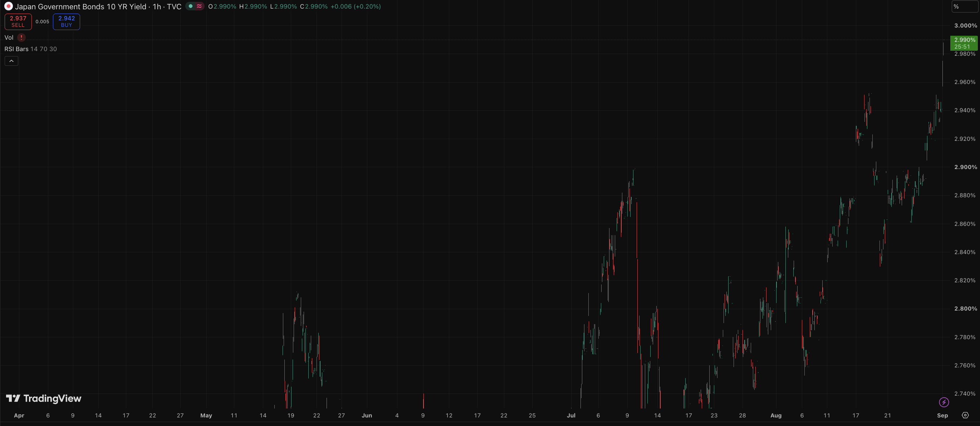Click the Jul label on time axis
Image resolution: width=980 pixels, height=426 pixels.
[571, 415]
